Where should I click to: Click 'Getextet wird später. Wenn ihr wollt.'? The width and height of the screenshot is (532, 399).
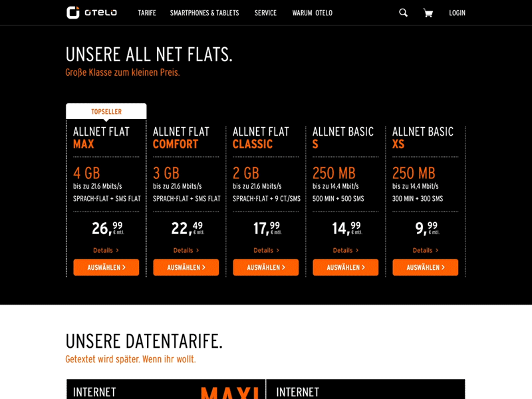pos(130,359)
